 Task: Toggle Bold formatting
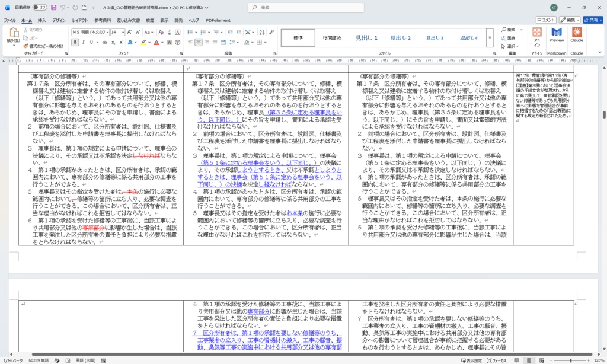(x=75, y=43)
